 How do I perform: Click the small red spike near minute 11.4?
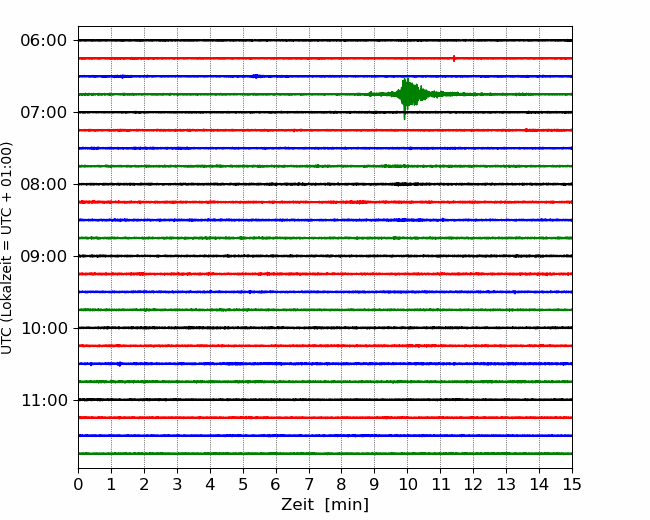pyautogui.click(x=454, y=58)
